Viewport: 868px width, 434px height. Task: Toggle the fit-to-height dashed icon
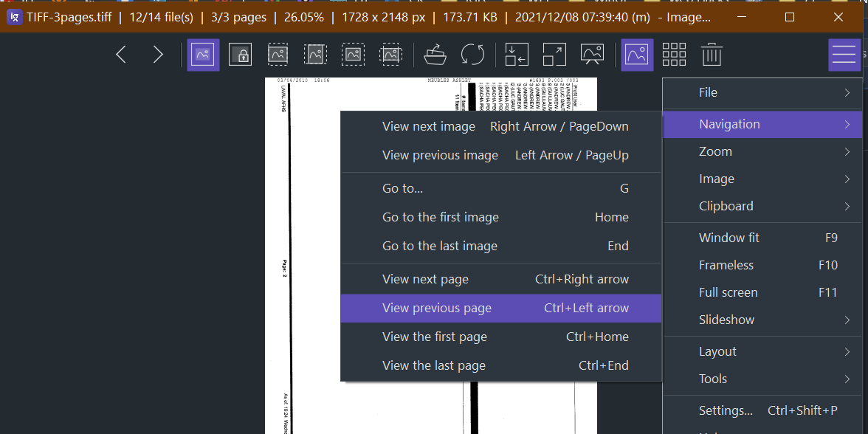tap(315, 54)
